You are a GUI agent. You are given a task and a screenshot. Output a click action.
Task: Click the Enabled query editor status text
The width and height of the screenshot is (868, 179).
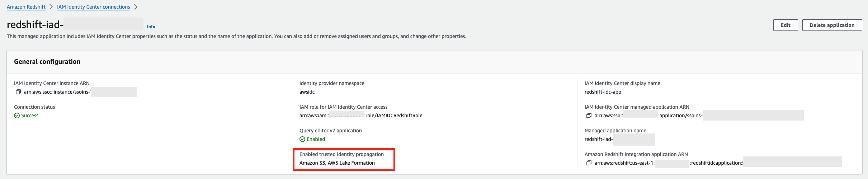tap(316, 139)
